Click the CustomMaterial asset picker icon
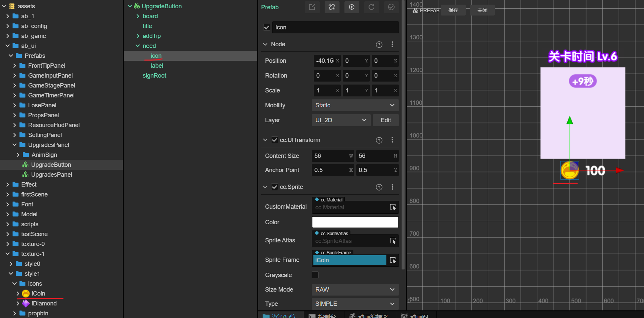This screenshot has height=318, width=644. (x=393, y=207)
